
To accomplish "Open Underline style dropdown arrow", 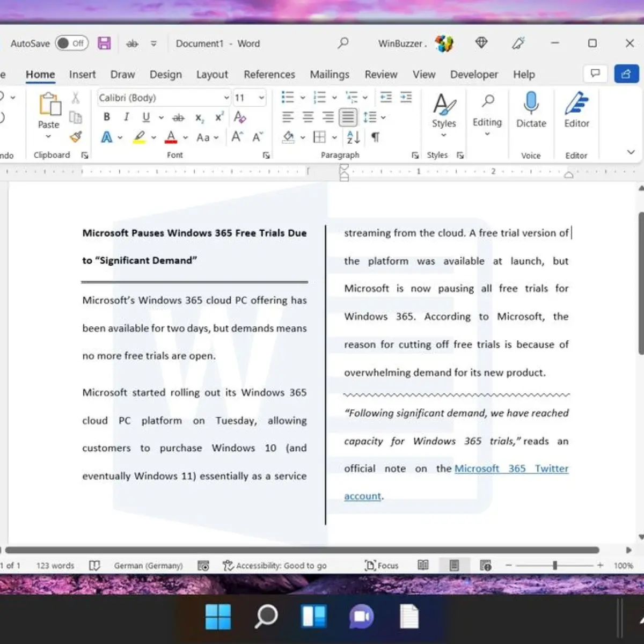I will click(160, 118).
